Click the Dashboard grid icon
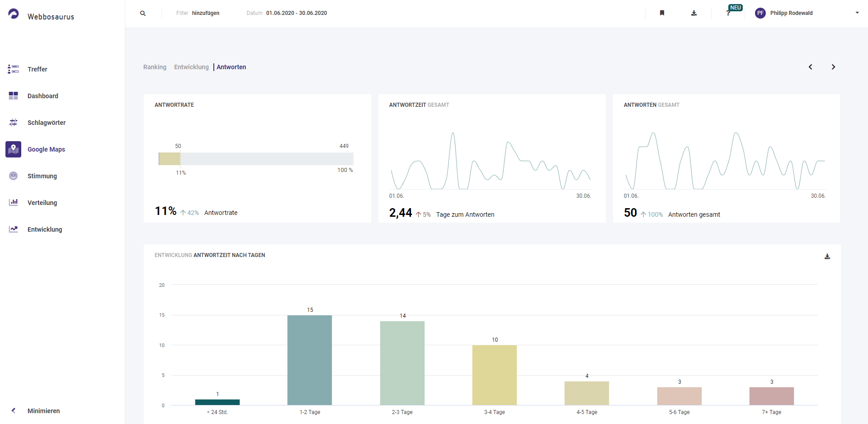The width and height of the screenshot is (868, 424). 14,96
